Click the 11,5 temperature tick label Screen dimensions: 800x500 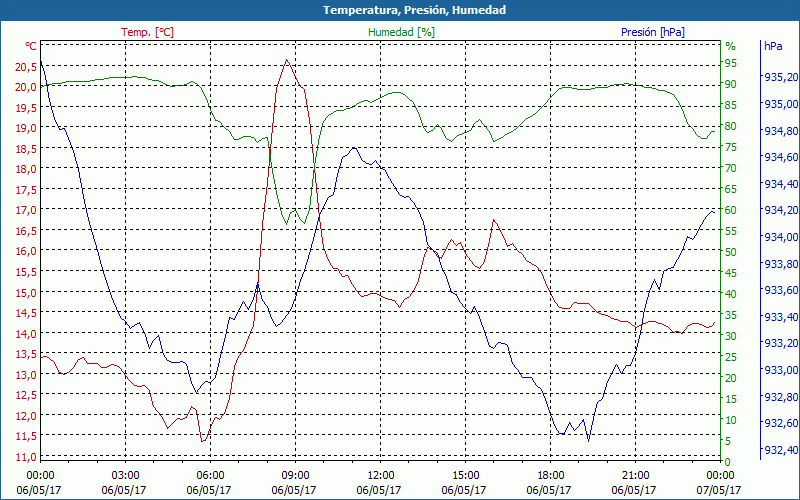click(x=27, y=436)
